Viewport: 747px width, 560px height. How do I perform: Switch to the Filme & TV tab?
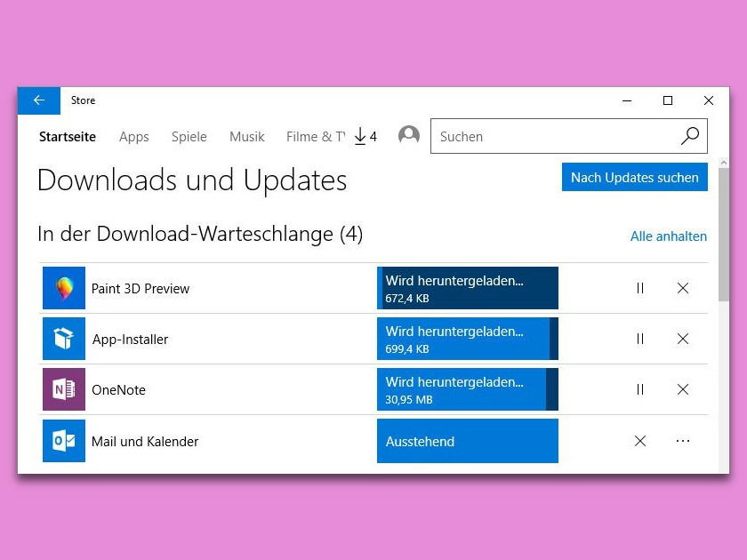click(316, 137)
